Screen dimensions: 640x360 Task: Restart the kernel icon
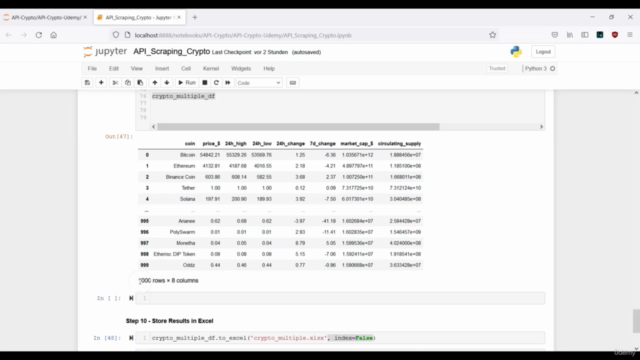pyautogui.click(x=216, y=83)
